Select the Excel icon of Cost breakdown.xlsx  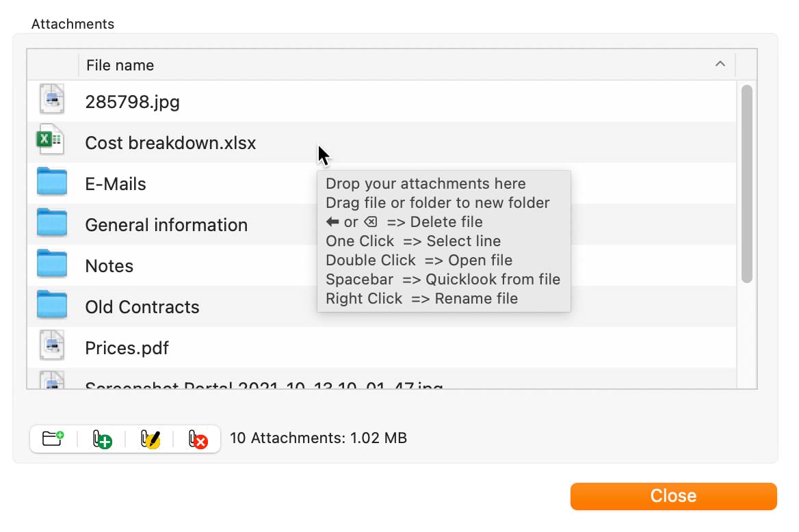(x=50, y=139)
